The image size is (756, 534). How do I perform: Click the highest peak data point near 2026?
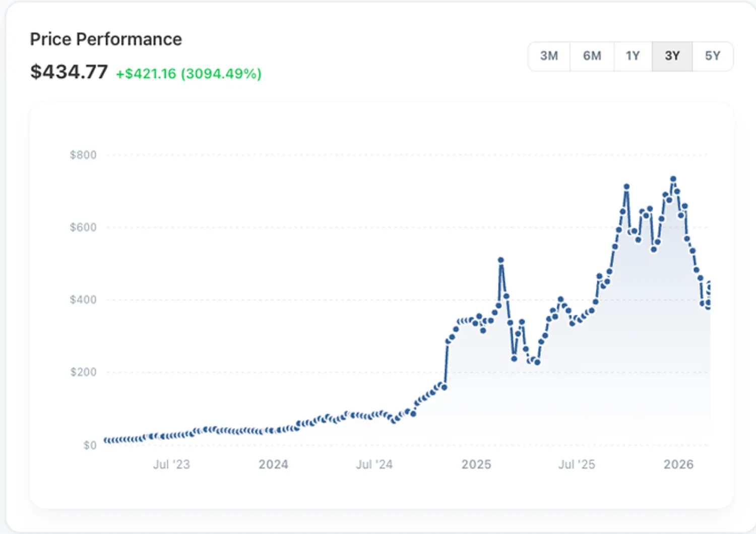(673, 179)
